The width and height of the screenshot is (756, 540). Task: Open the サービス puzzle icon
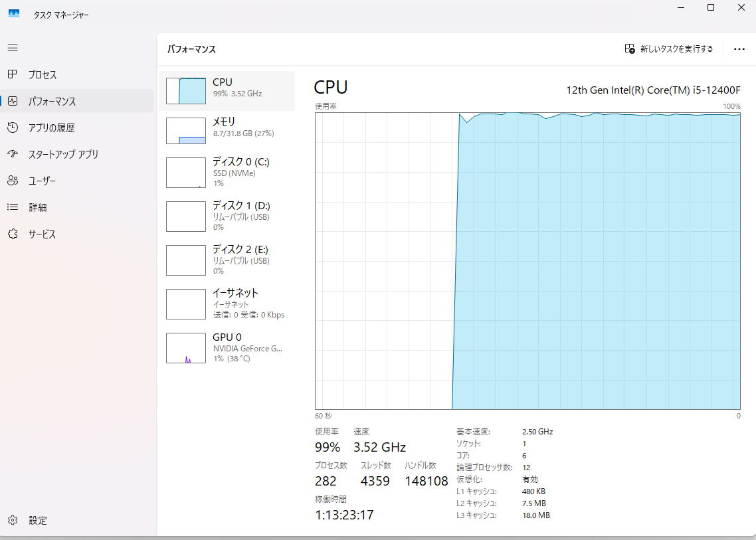coord(13,234)
